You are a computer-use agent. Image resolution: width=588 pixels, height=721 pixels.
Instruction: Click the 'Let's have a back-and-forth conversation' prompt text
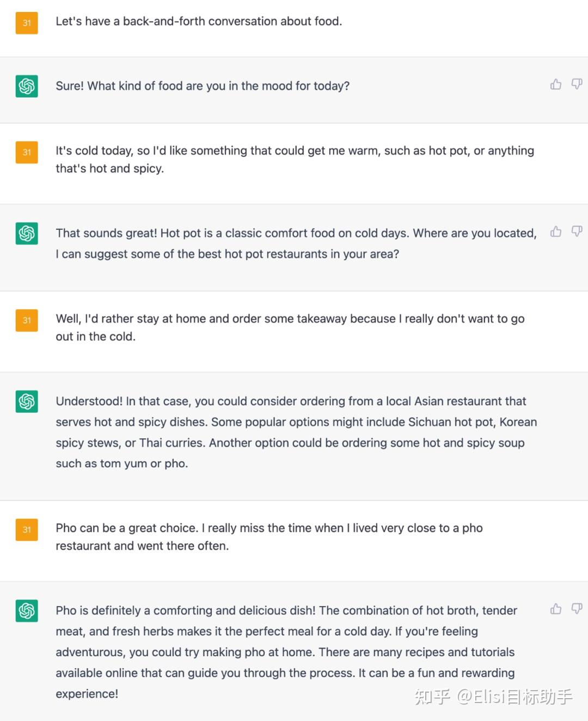pyautogui.click(x=199, y=22)
